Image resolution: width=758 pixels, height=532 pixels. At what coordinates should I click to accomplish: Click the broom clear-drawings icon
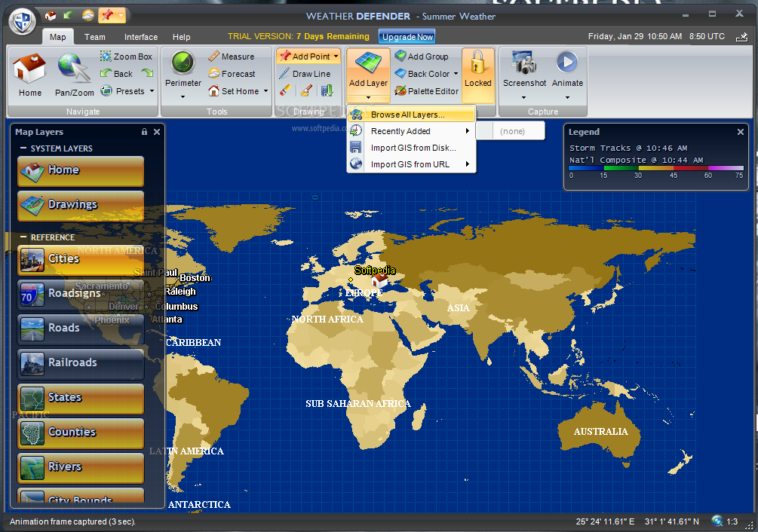pyautogui.click(x=306, y=90)
